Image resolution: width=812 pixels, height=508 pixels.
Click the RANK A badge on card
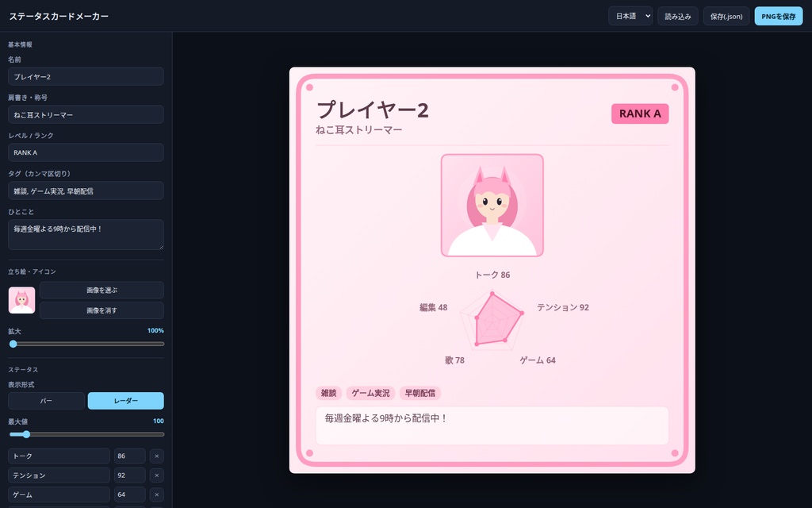pos(640,114)
